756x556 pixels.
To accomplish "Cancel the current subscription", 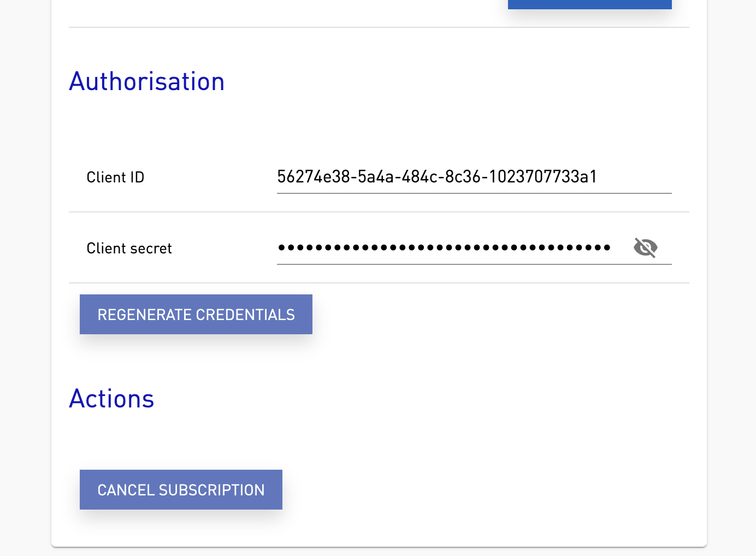I will 181,489.
